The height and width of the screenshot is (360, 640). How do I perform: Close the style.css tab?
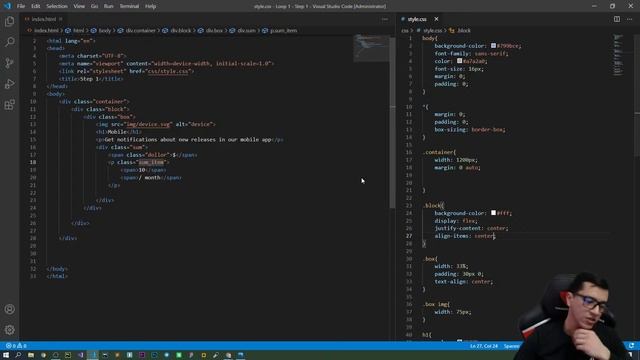tap(436, 19)
